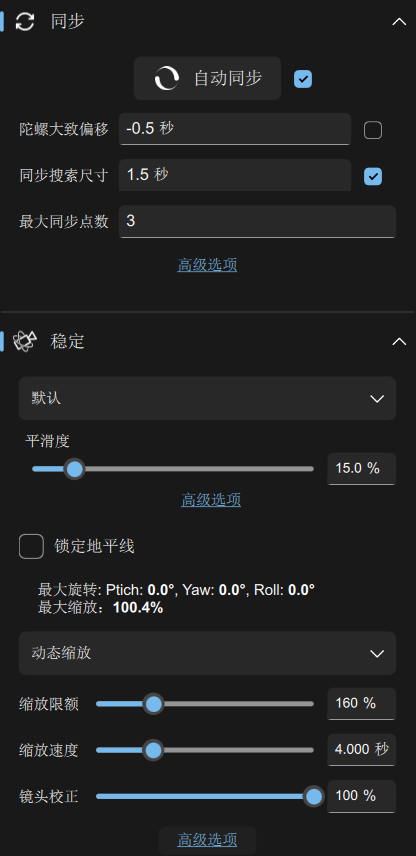Click the spinning icon in 自动同步 button

click(166, 78)
